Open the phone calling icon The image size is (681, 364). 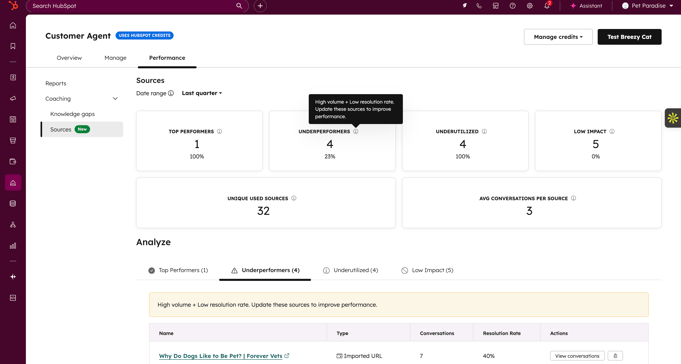coord(479,6)
